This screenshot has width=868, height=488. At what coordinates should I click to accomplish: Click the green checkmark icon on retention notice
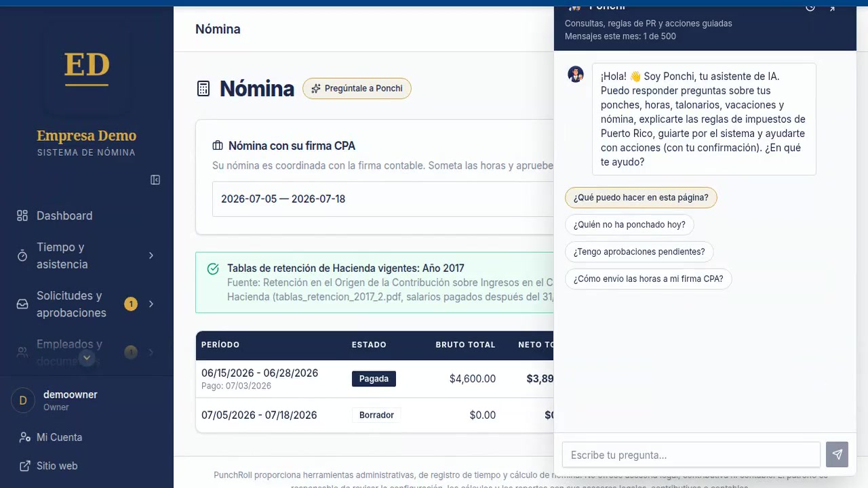click(x=213, y=269)
